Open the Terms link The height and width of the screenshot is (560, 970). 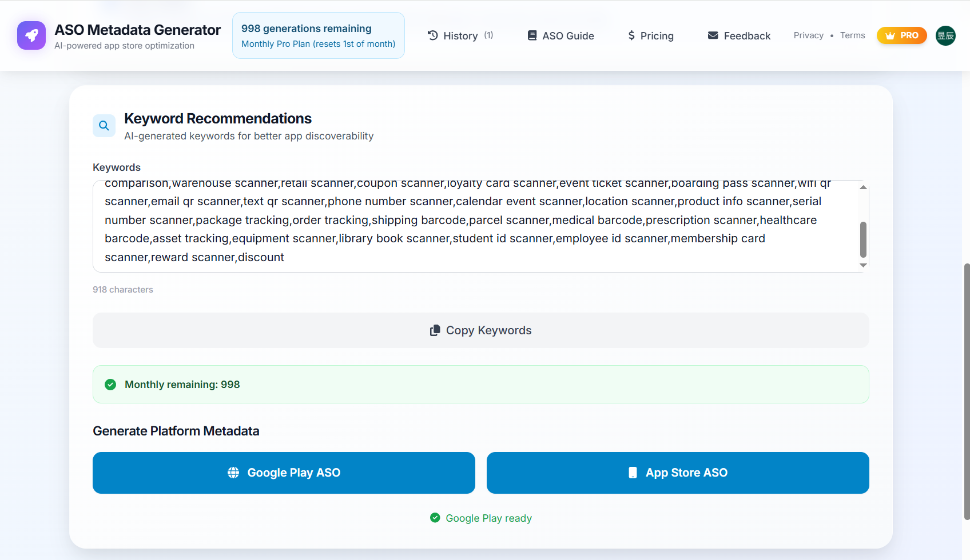[x=852, y=35]
